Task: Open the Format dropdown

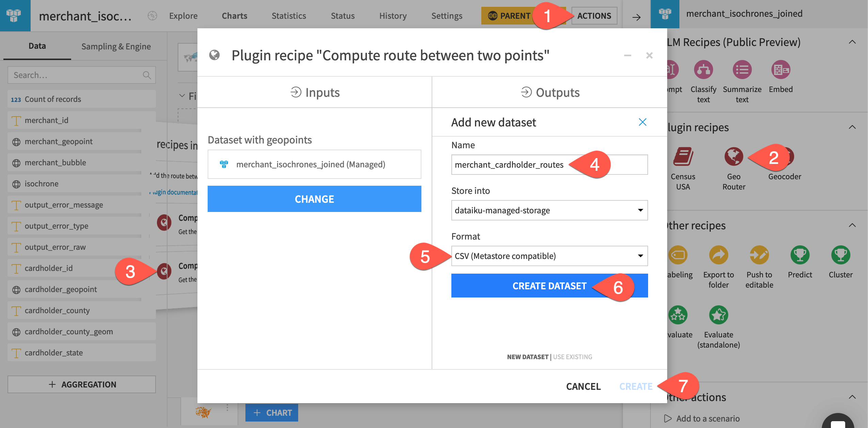Action: point(549,256)
